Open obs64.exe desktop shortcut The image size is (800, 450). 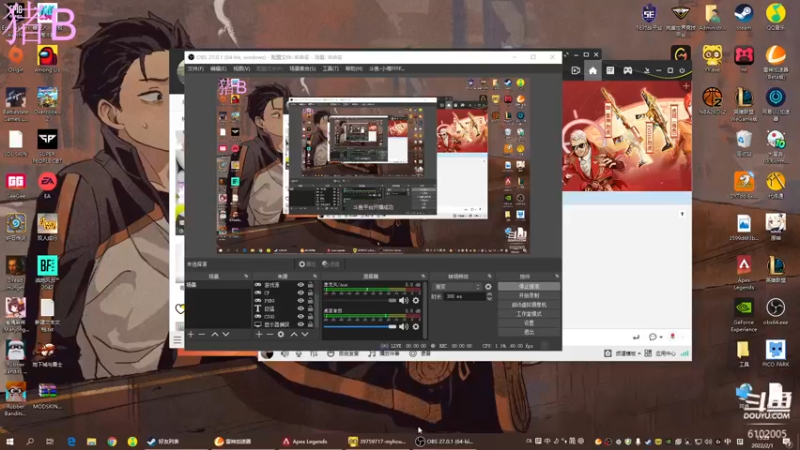click(776, 311)
